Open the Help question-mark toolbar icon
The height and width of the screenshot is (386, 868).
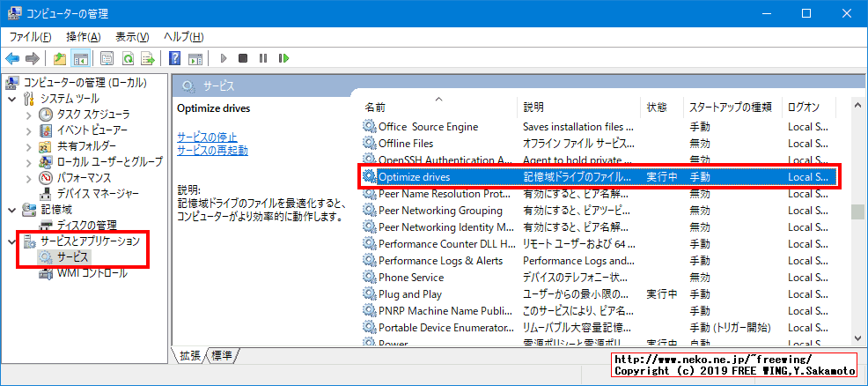(x=174, y=58)
